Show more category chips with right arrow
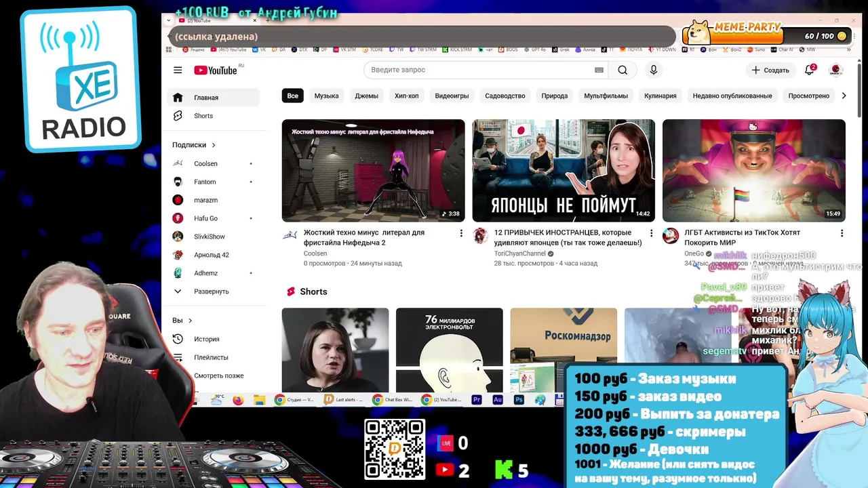868x488 pixels. tap(844, 96)
